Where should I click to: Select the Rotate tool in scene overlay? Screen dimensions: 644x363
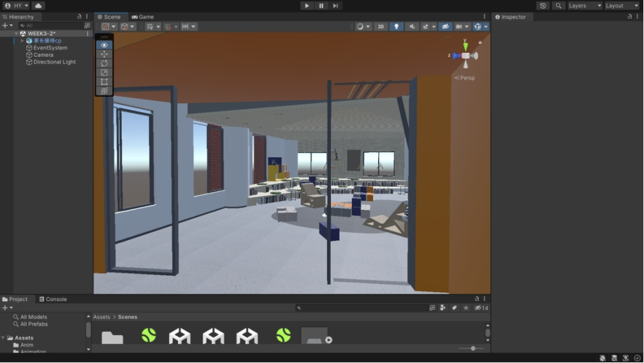click(104, 63)
